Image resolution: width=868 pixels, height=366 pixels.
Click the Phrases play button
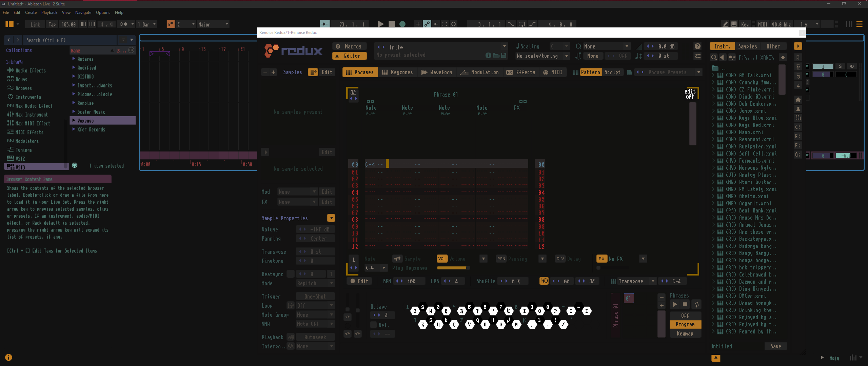click(675, 305)
